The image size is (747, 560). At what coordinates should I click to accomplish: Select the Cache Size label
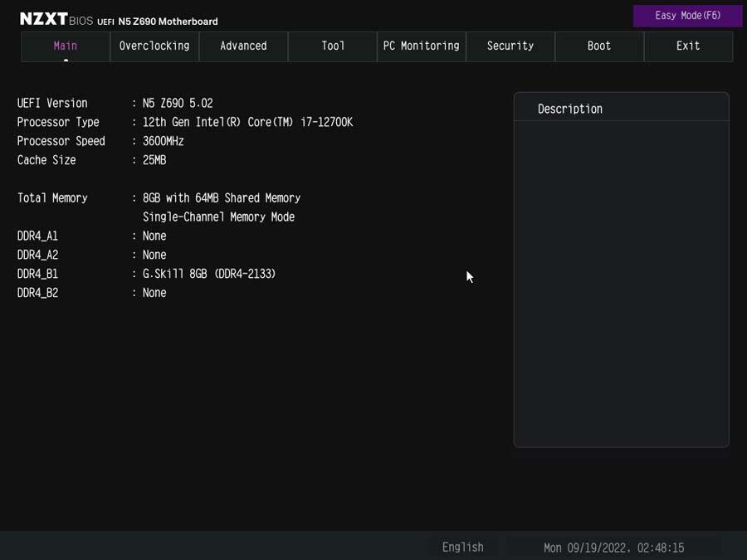pyautogui.click(x=46, y=160)
